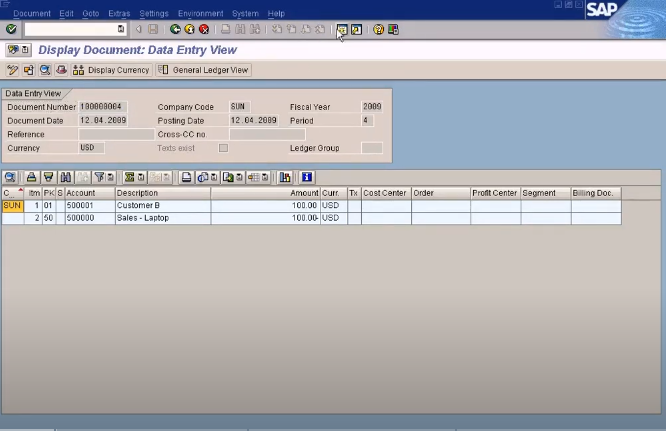
Task: Toggle the Texts exist checkbox
Action: click(223, 148)
